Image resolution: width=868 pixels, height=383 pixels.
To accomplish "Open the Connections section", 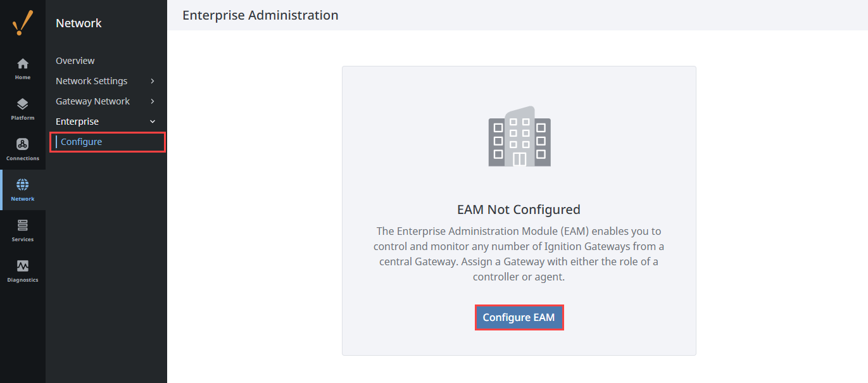I will coord(23,149).
